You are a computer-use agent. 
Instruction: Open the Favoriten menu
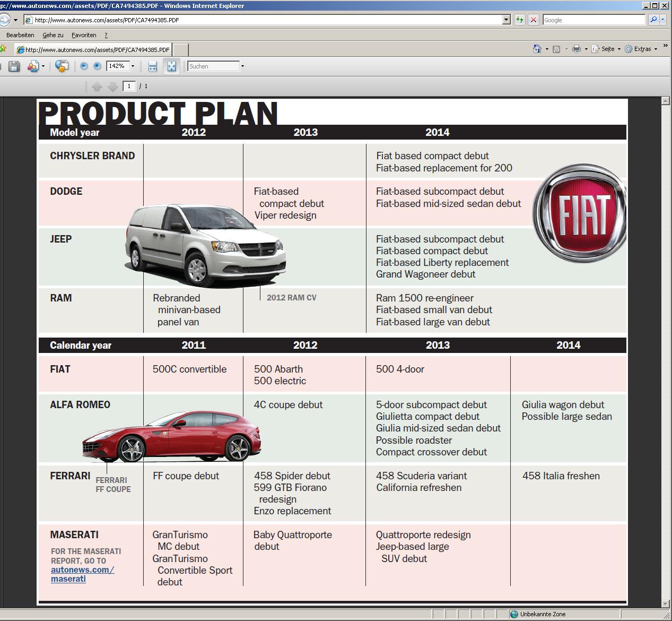[84, 35]
